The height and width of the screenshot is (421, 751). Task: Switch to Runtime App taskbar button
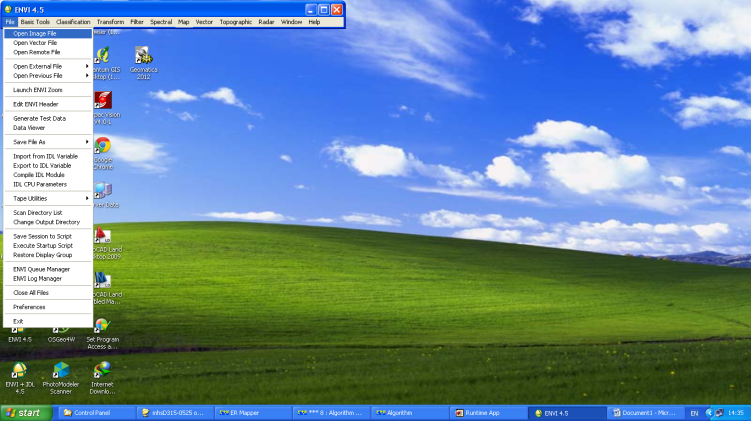click(489, 413)
